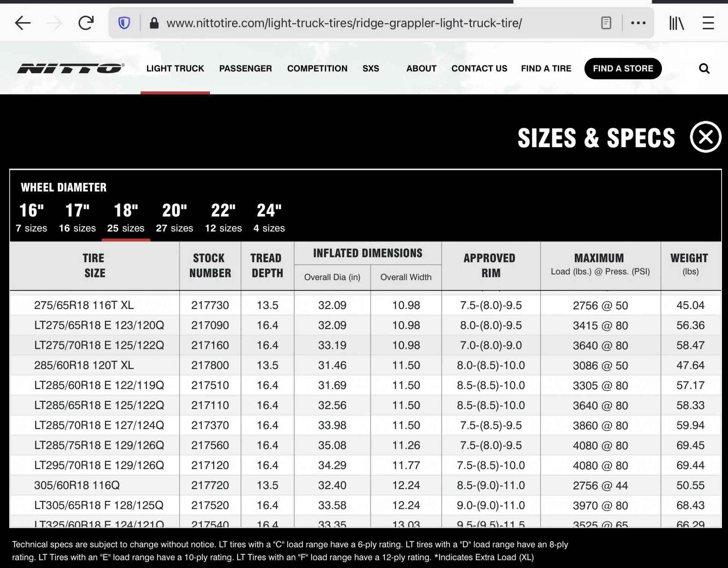Screen dimensions: 728x568
Task: Toggle reader view icon in address bar
Action: pos(606,23)
